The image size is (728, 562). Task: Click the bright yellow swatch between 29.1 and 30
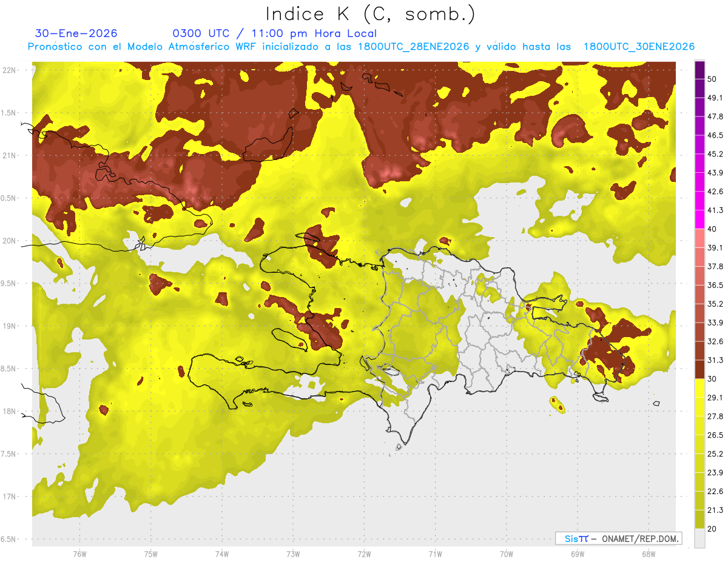(x=699, y=388)
